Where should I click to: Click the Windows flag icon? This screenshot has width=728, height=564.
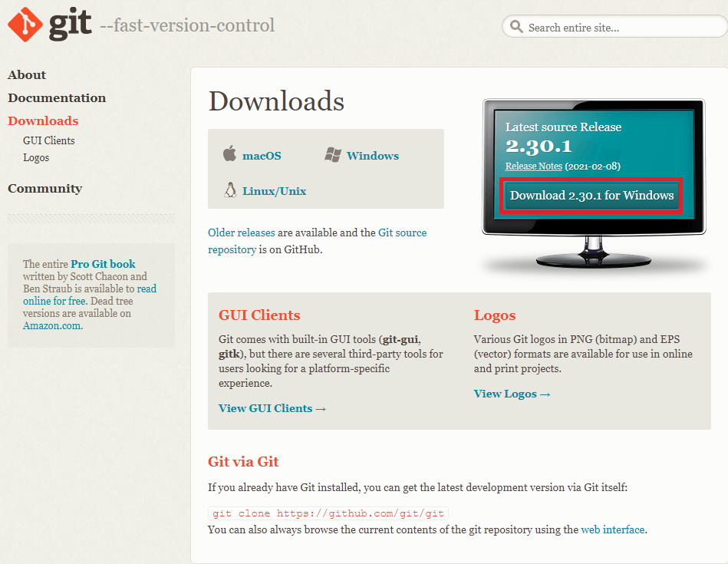pos(333,155)
